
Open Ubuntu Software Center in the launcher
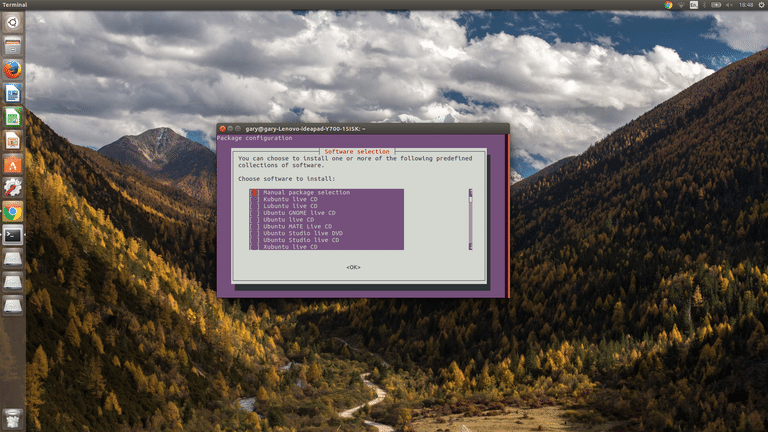coord(12,164)
